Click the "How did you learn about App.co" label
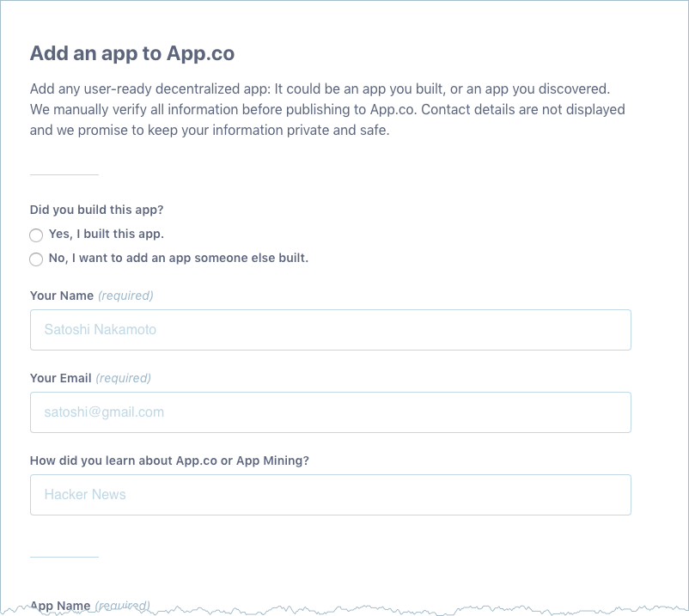This screenshot has width=689, height=616. [169, 460]
